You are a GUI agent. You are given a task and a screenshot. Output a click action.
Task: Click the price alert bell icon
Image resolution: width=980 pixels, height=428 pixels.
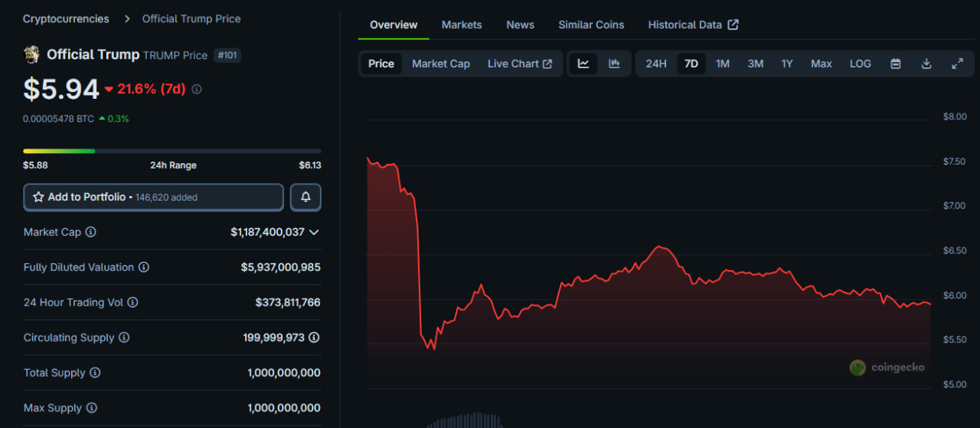coord(305,197)
